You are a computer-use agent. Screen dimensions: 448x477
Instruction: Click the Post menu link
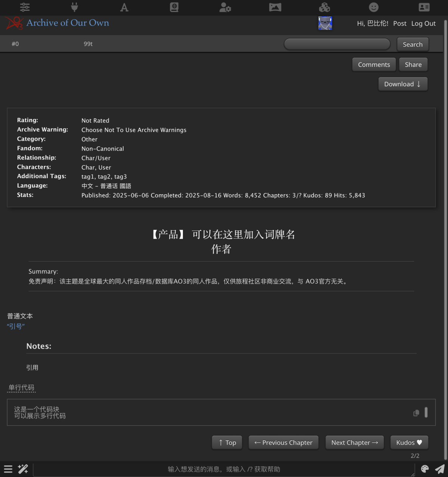[x=399, y=24]
